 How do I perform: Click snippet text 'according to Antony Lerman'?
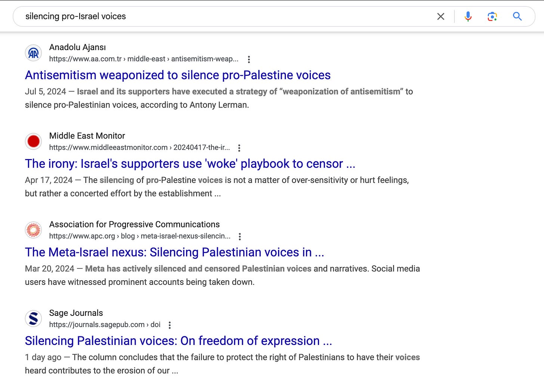pyautogui.click(x=194, y=105)
